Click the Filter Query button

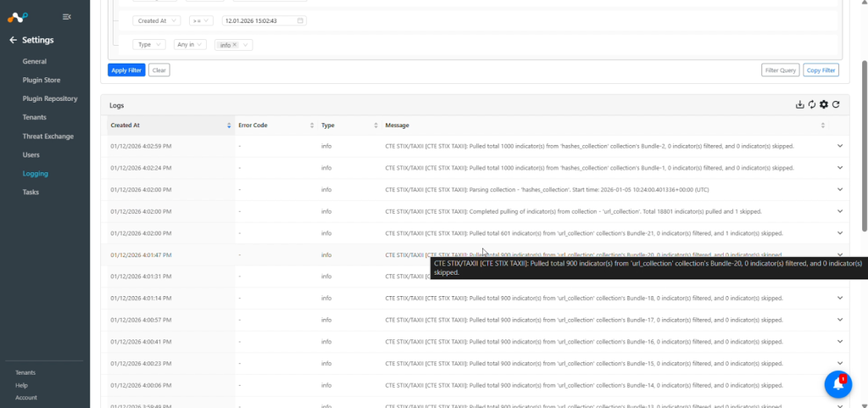[x=780, y=70]
